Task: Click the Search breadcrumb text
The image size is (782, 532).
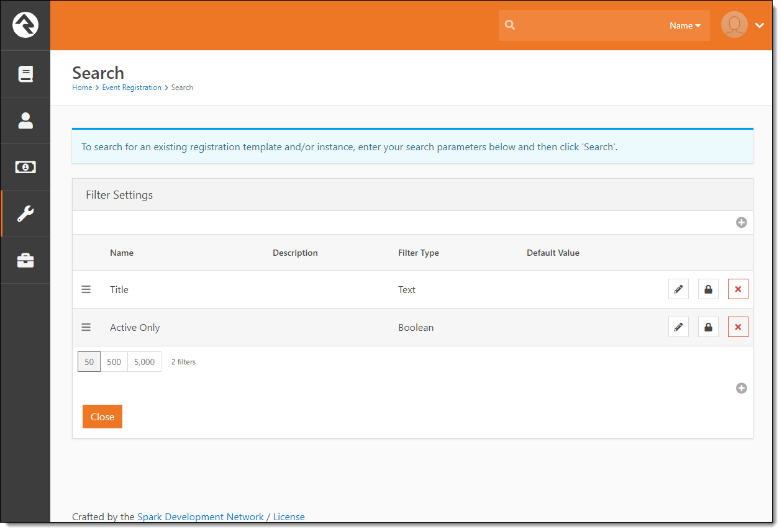Action: click(x=182, y=88)
